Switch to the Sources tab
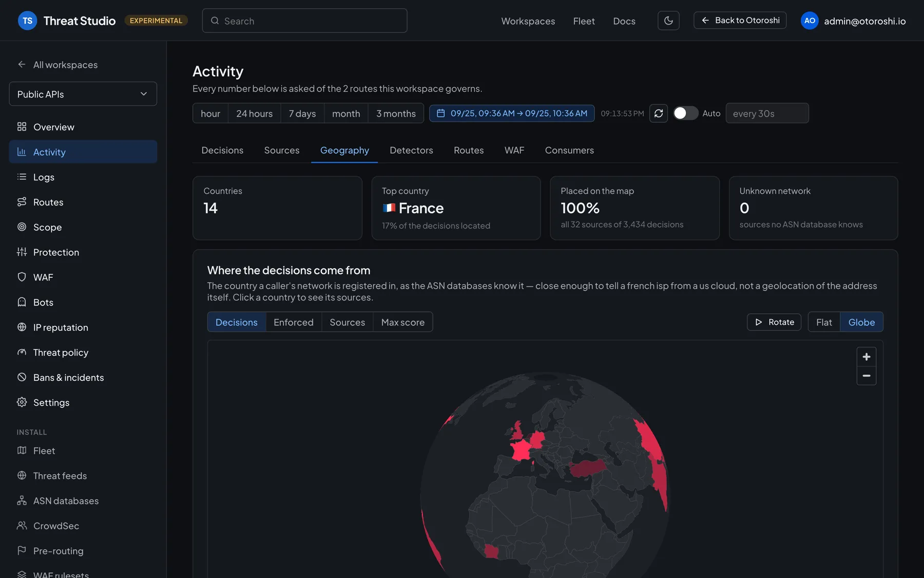The width and height of the screenshot is (924, 578). tap(282, 150)
